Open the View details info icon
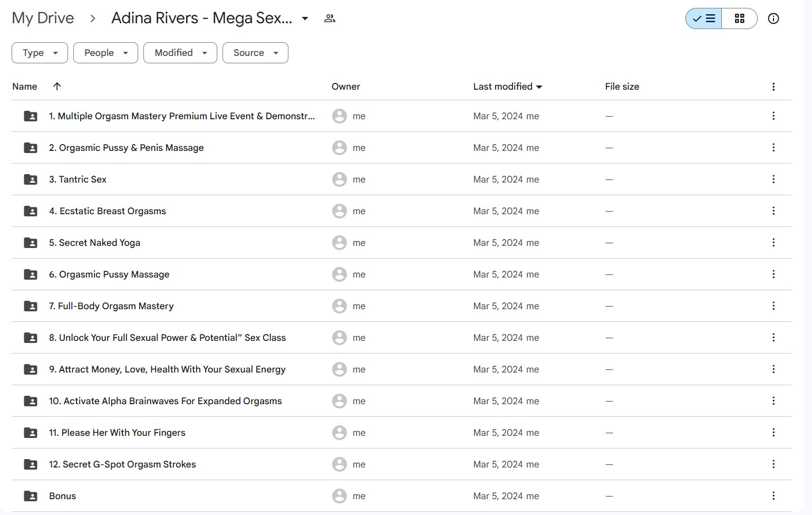The image size is (812, 515). tap(773, 18)
